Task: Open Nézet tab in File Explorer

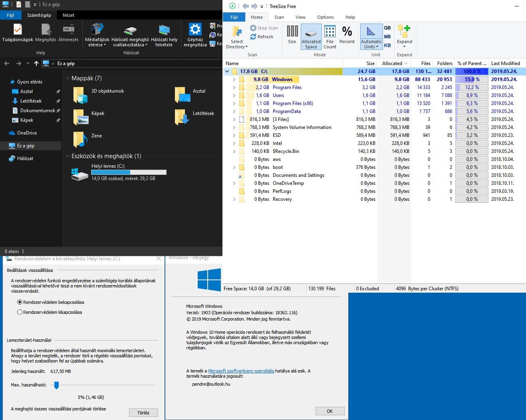Action: (x=68, y=15)
